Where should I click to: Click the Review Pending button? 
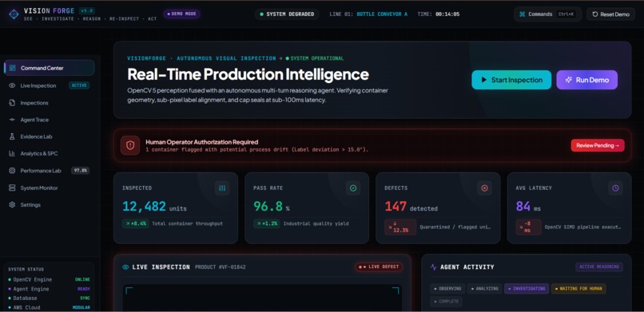(x=598, y=145)
